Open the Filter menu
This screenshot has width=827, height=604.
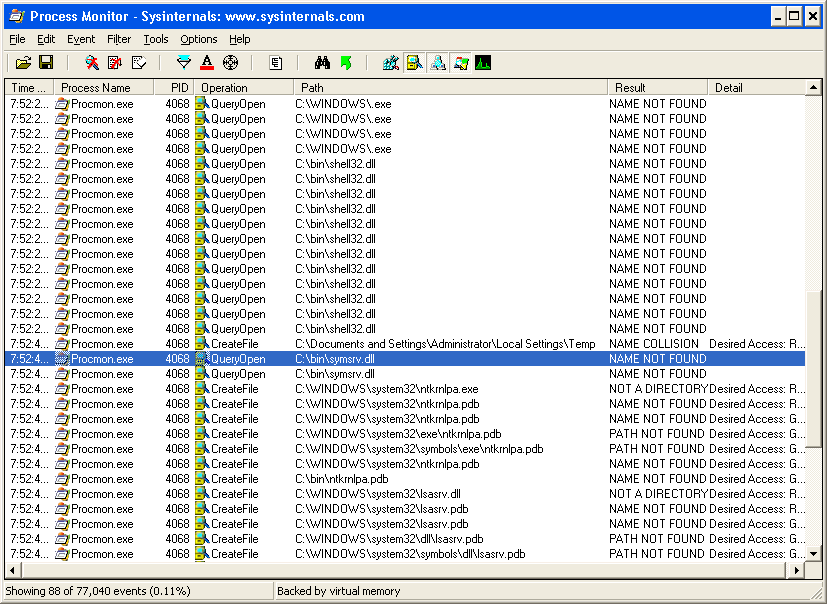pyautogui.click(x=119, y=40)
